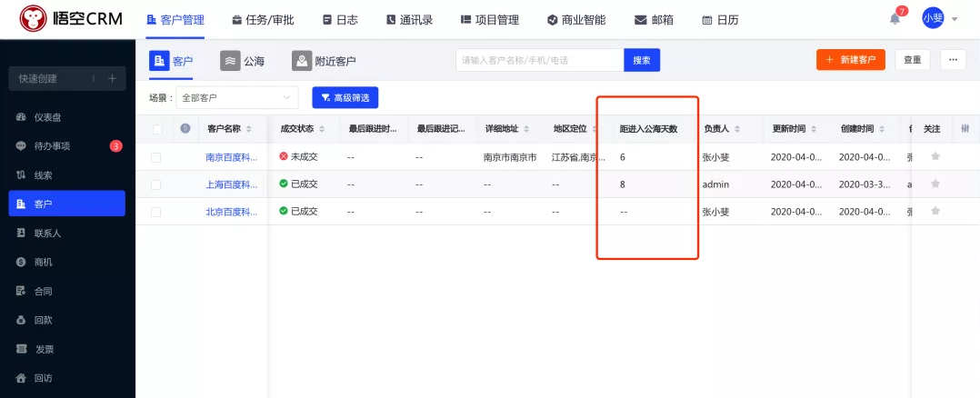Open 上海百度科 customer link

(231, 185)
